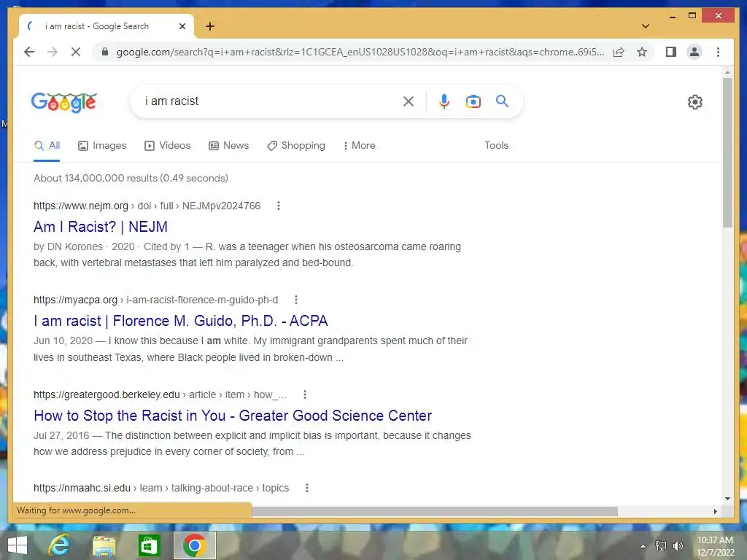Open more options for nmaahc.si.edu result
Screen dimensions: 747x560
pyautogui.click(x=307, y=488)
